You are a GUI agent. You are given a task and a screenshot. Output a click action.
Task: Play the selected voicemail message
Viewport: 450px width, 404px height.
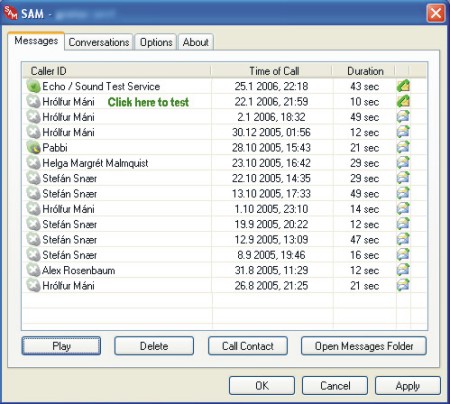click(61, 346)
